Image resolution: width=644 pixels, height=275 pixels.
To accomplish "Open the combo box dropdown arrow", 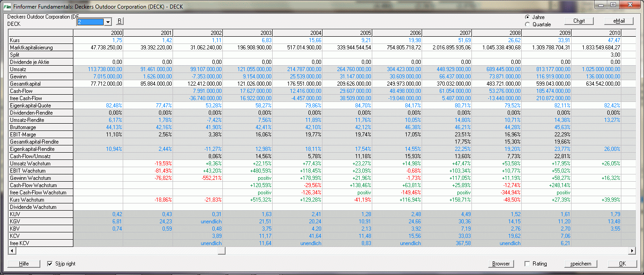I will click(x=108, y=22).
